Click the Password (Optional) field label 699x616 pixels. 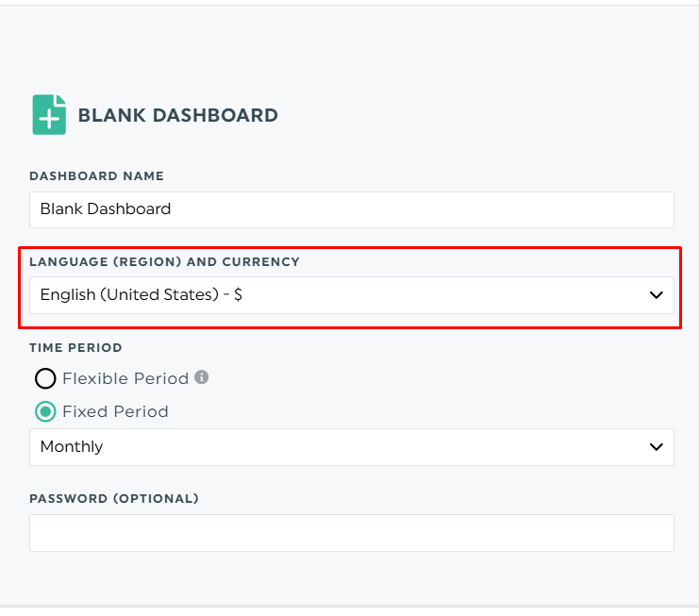pyautogui.click(x=113, y=498)
